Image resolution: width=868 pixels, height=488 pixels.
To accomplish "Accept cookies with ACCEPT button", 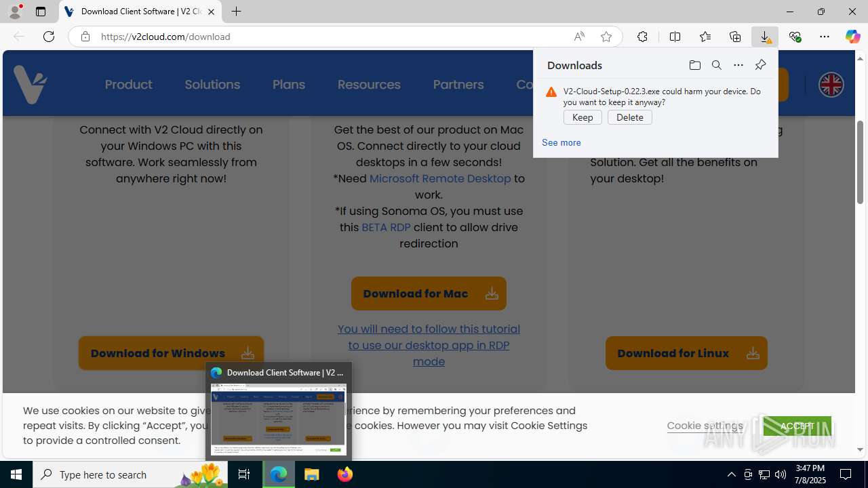I will (797, 426).
